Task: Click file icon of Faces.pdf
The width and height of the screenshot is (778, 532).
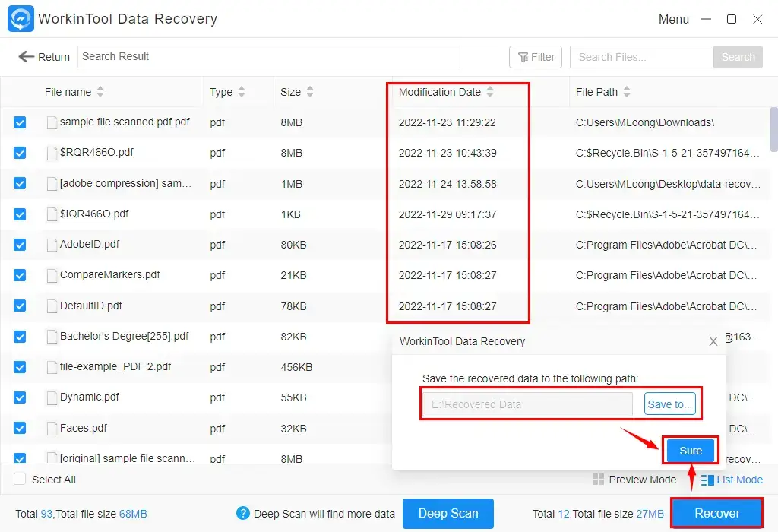Action: [x=52, y=429]
